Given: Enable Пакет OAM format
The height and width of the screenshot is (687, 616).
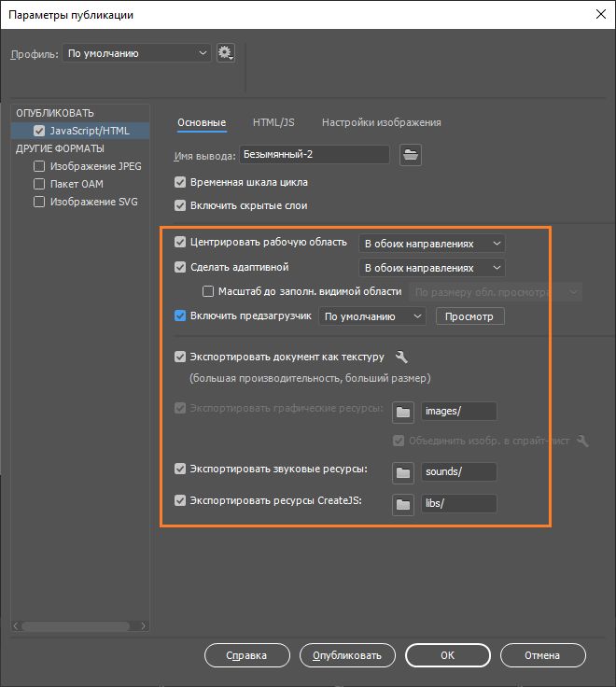Looking at the screenshot, I should (39, 184).
